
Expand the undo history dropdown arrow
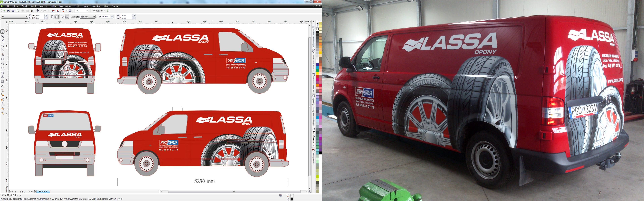(x=41, y=11)
